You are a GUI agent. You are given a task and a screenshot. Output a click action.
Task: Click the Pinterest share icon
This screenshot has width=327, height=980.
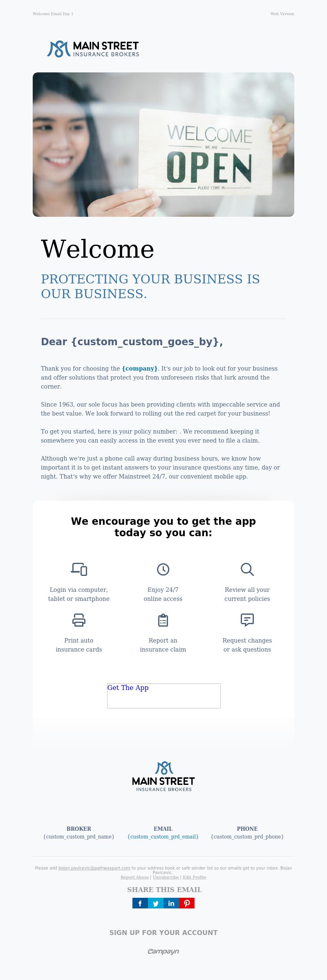pos(187,903)
